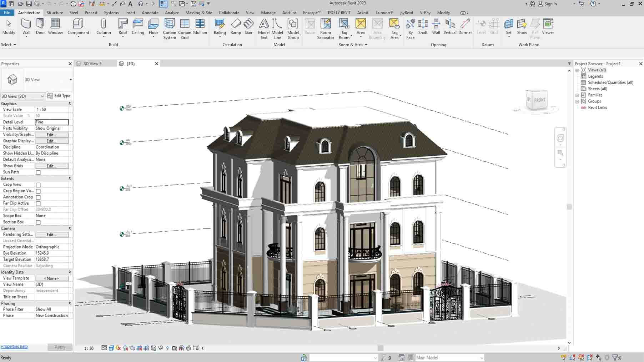Click the FRONT face of the ViewCube
The height and width of the screenshot is (362, 644).
539,100
